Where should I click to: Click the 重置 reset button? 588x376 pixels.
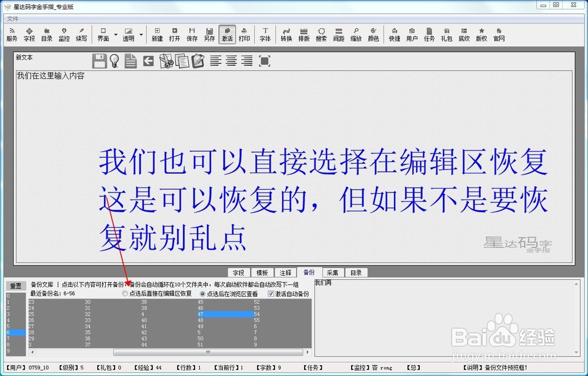point(16,286)
